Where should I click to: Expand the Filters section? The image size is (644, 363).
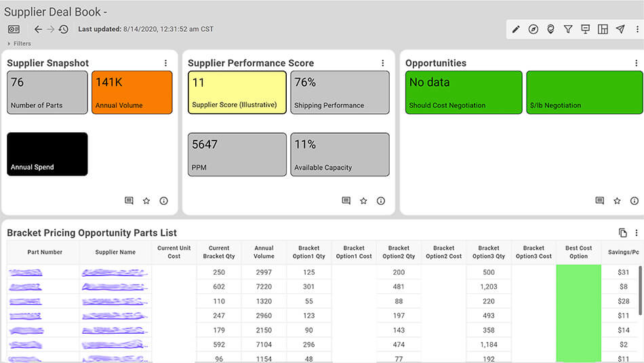[19, 43]
